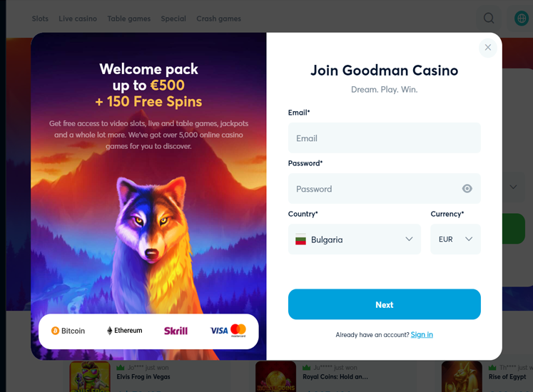Click the search magnifier icon
Viewport: 533px width, 392px height.
pos(489,19)
